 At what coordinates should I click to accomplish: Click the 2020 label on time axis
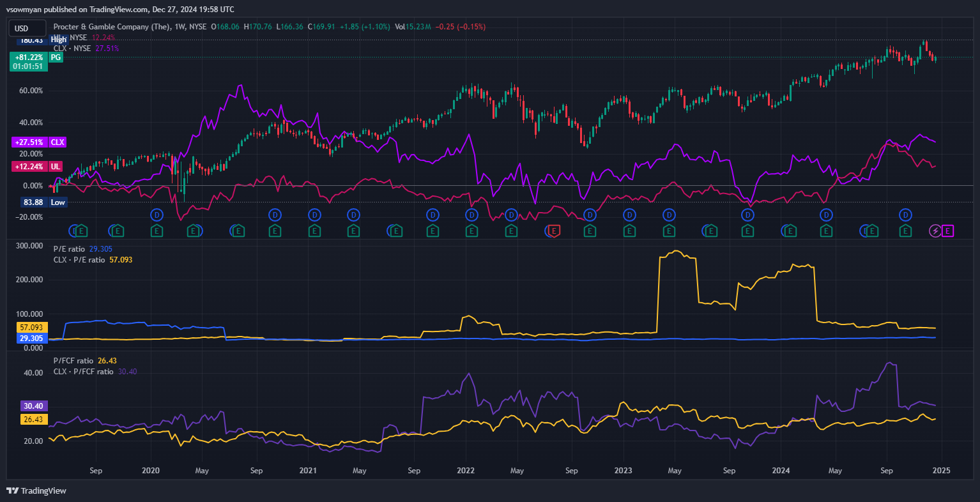pos(151,471)
